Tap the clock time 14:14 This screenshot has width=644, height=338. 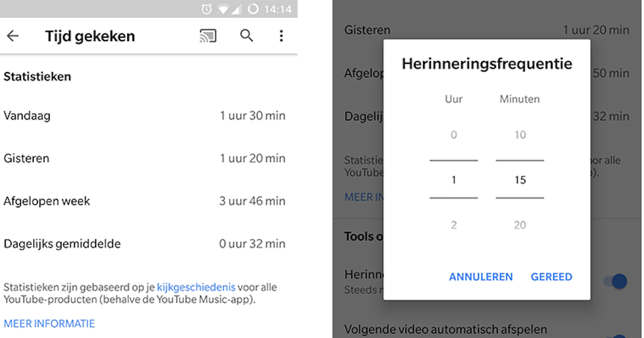(278, 10)
